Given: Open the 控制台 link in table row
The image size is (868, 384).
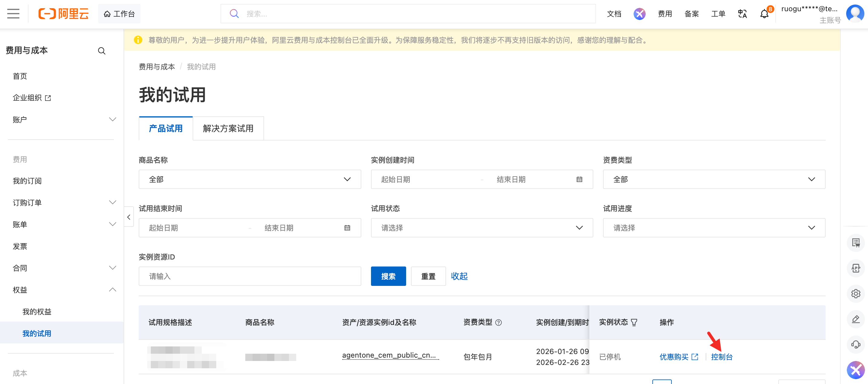Looking at the screenshot, I should point(722,357).
